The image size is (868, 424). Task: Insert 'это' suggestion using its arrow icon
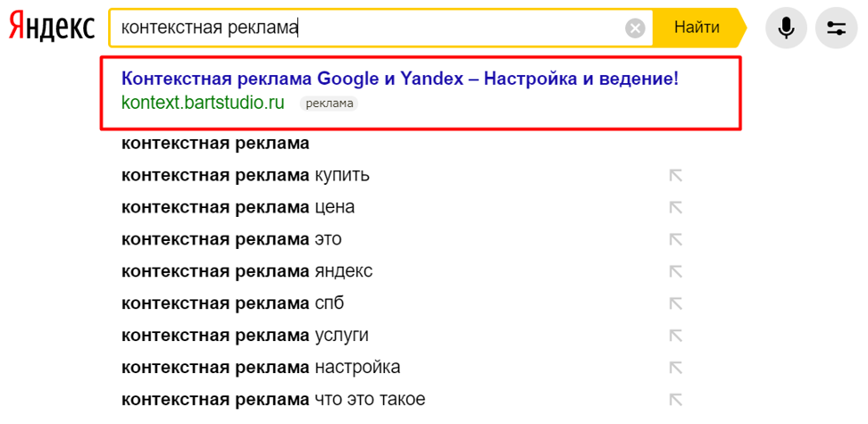676,239
